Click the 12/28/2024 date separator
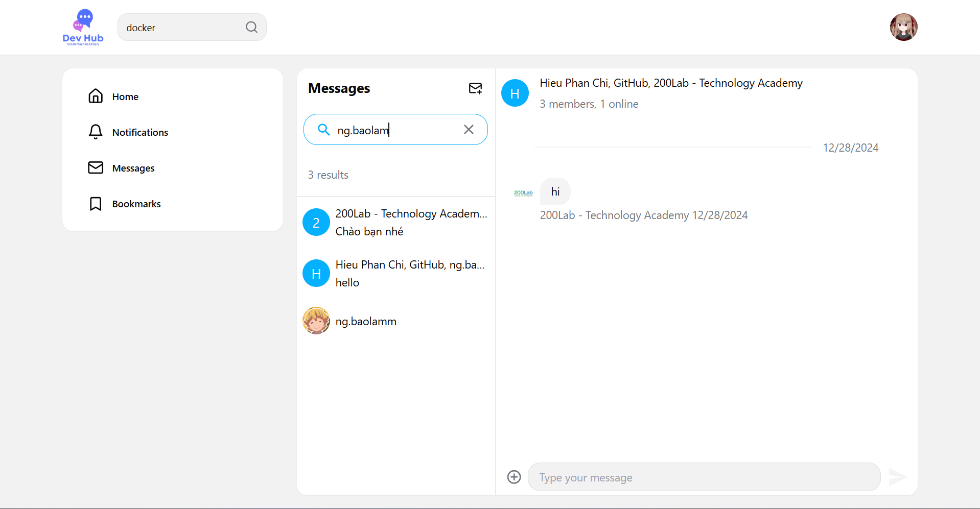Image resolution: width=980 pixels, height=509 pixels. 851,148
